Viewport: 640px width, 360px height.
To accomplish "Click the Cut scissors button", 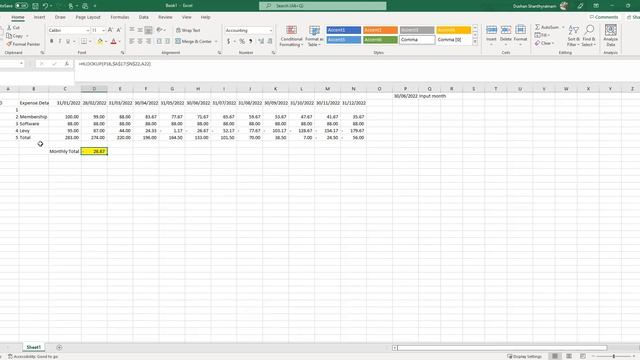I will 13,28.
